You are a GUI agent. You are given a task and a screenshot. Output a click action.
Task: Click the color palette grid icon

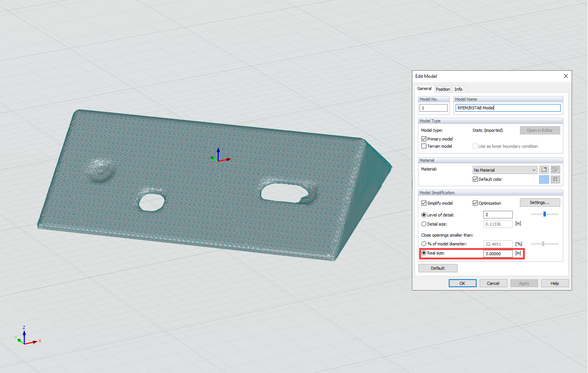(x=555, y=179)
